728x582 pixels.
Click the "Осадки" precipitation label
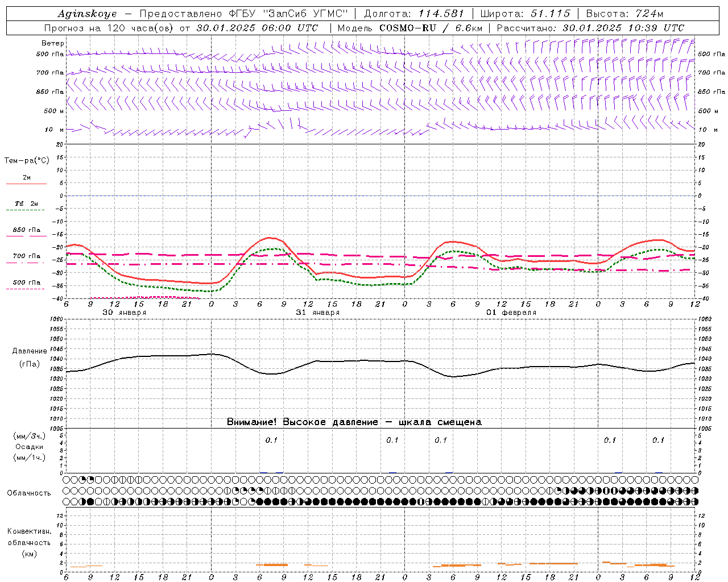click(x=30, y=447)
